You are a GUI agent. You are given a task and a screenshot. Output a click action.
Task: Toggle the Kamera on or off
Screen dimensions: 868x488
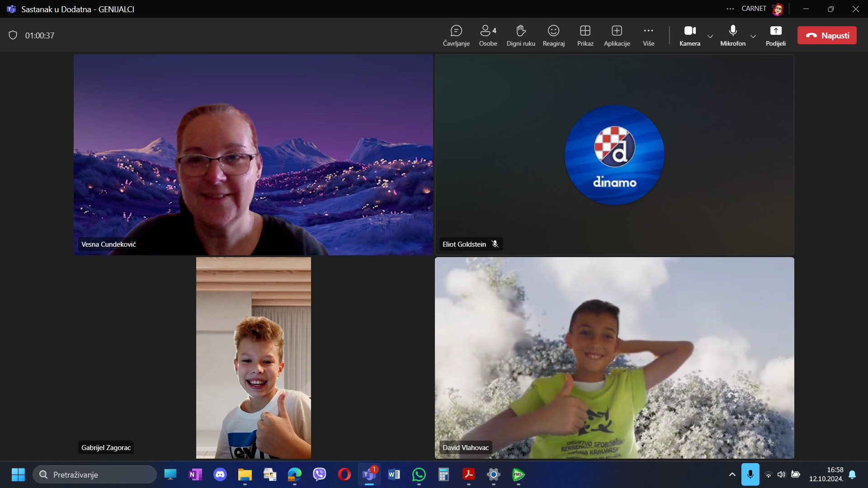[x=689, y=36]
